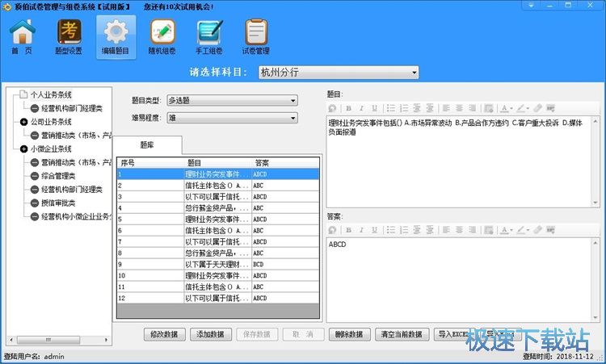The height and width of the screenshot is (364, 606).
Task: Open 手工组卷 manual paper assembly
Action: 209,37
